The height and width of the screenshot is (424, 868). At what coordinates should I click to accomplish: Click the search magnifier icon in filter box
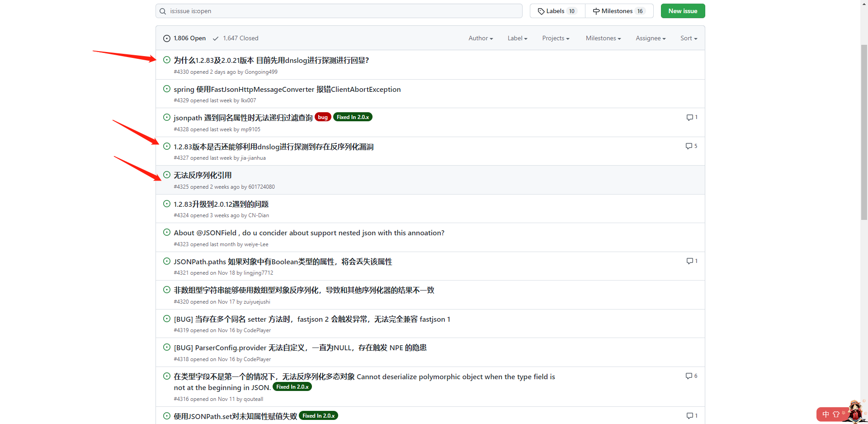coord(163,11)
